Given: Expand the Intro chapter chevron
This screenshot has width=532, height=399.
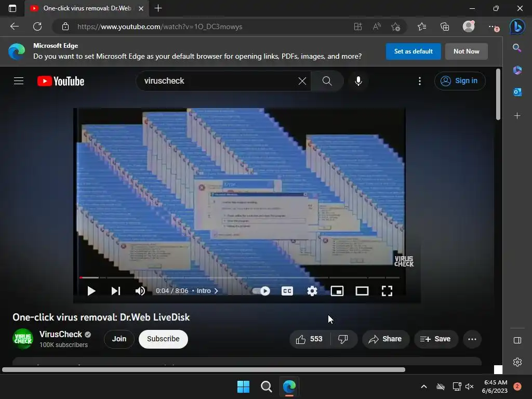Looking at the screenshot, I should [216, 291].
